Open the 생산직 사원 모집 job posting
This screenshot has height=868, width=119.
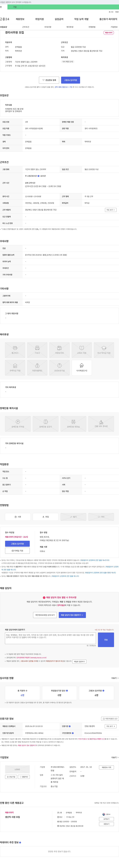(x=12, y=817)
